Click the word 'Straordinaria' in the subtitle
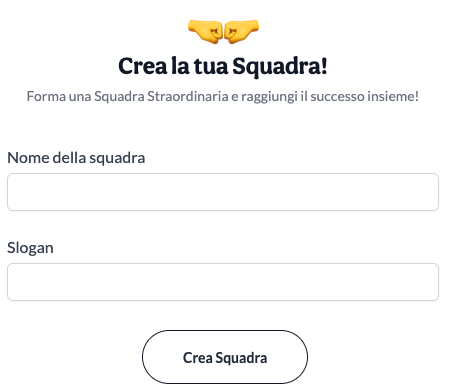This screenshot has width=454, height=390. point(188,96)
